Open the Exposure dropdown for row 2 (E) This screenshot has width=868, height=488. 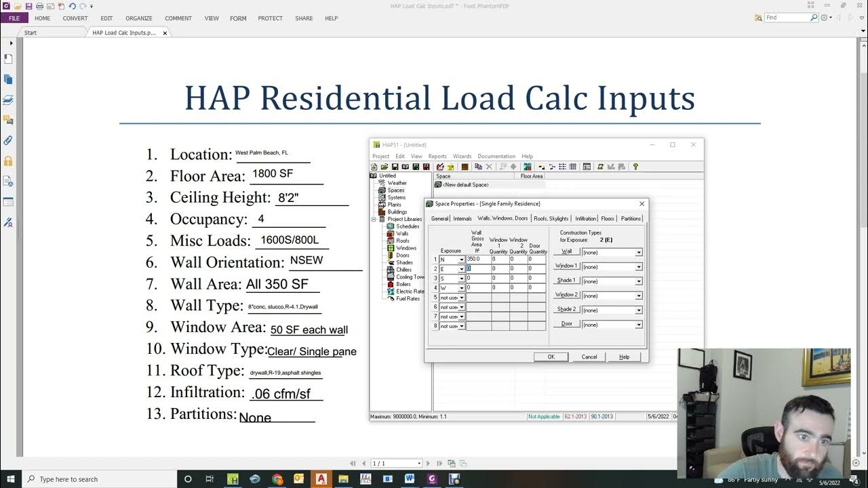[x=462, y=269]
